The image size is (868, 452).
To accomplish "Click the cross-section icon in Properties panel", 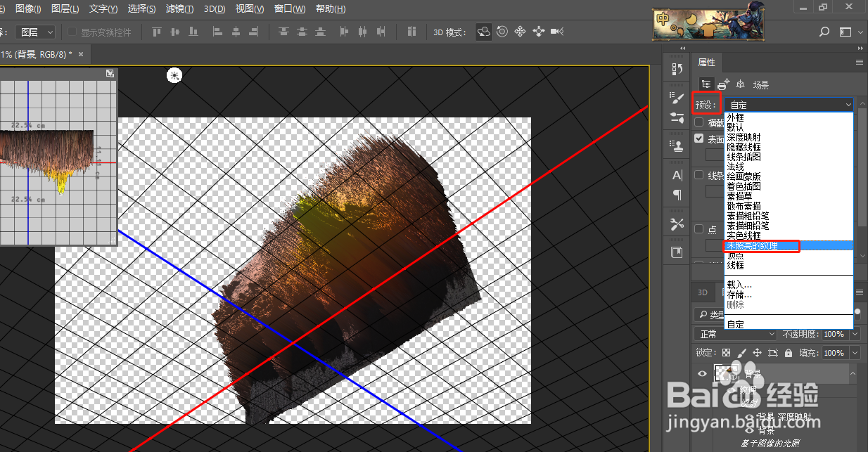I will point(722,84).
